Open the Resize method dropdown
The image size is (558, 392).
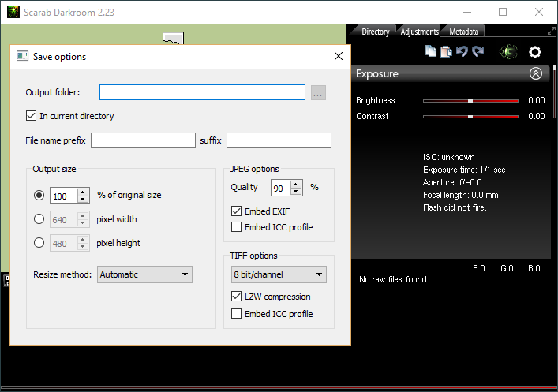[144, 274]
